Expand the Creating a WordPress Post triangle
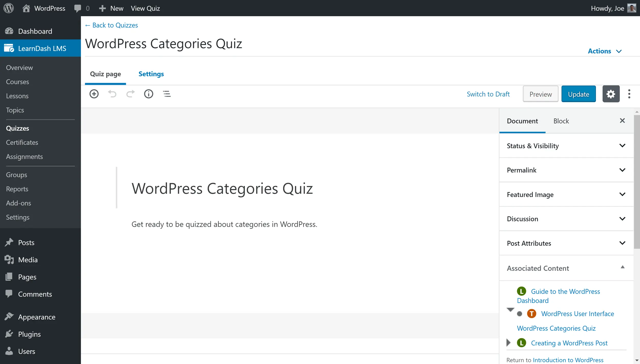This screenshot has width=640, height=364. tap(509, 342)
